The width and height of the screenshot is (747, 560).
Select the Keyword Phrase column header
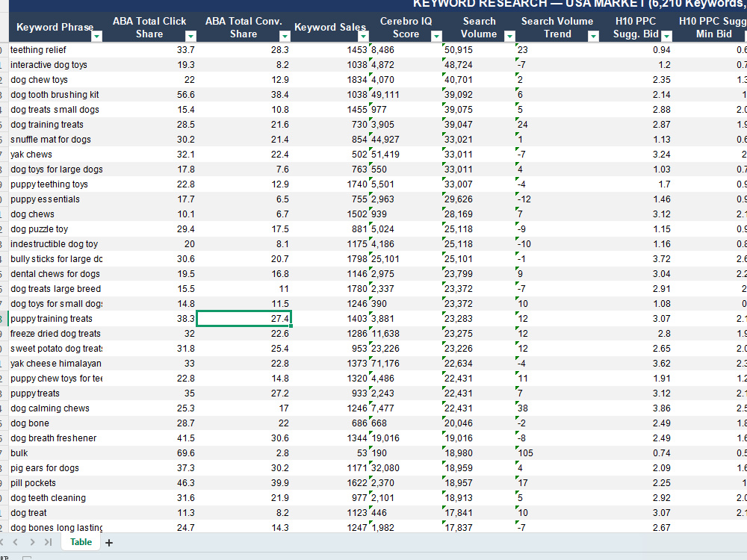point(55,27)
